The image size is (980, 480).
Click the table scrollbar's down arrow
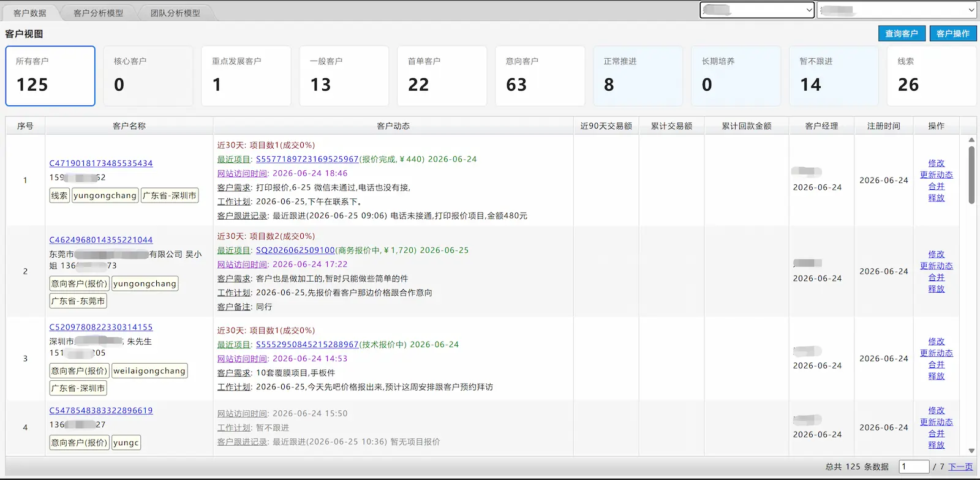click(x=971, y=451)
